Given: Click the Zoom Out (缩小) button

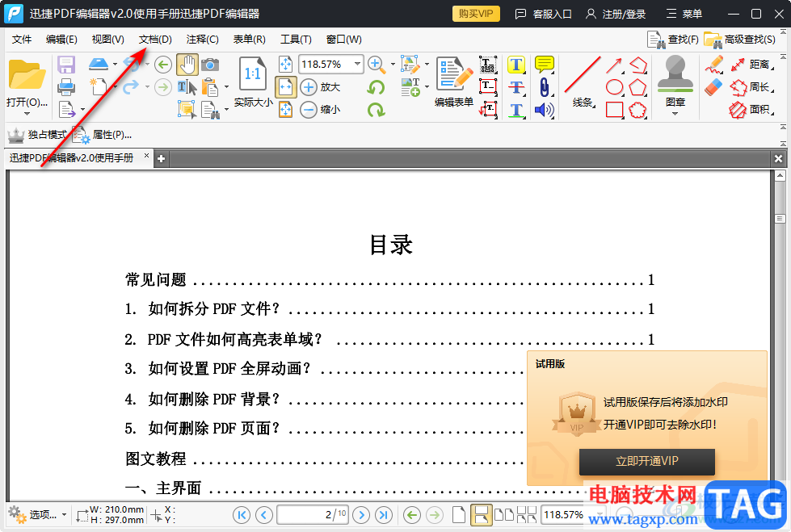Looking at the screenshot, I should tap(321, 110).
